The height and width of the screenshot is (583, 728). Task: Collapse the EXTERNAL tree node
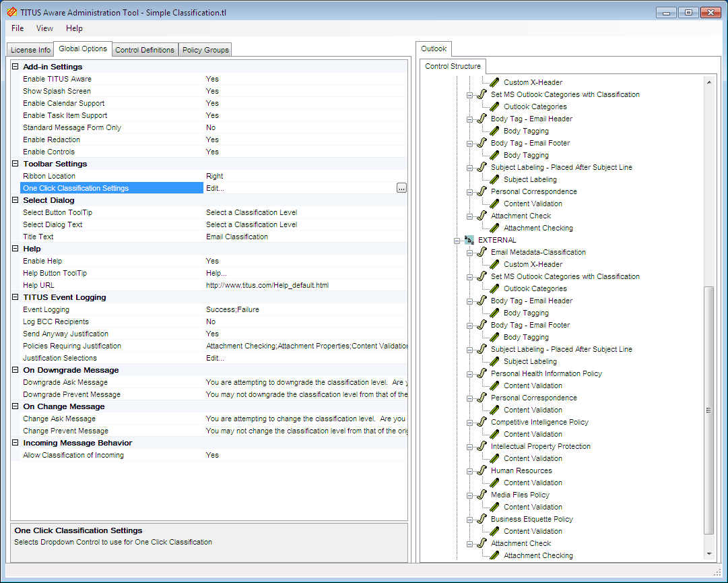[457, 241]
